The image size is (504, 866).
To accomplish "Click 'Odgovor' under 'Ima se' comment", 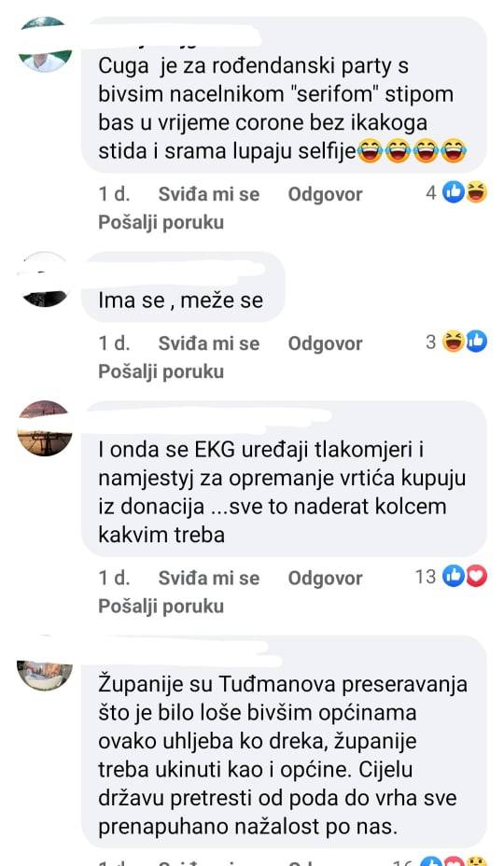I will [325, 343].
